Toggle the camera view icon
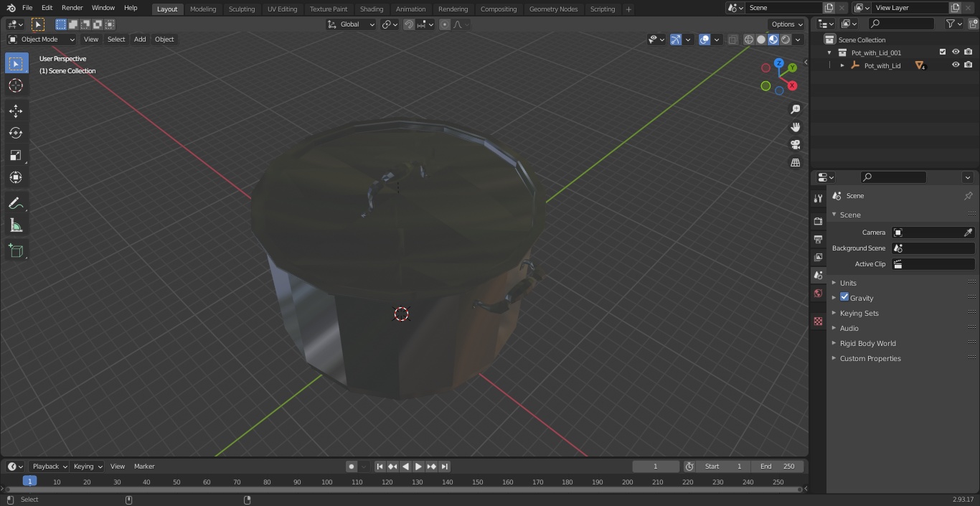 coord(795,144)
